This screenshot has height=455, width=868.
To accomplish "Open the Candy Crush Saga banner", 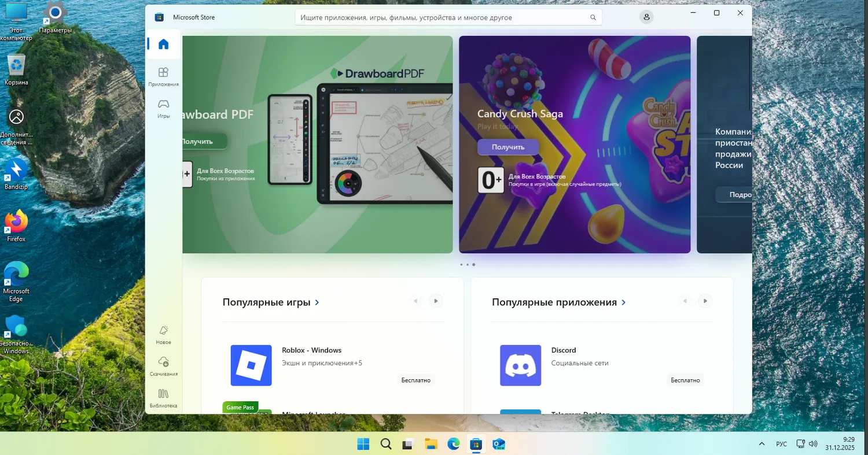I will click(575, 145).
